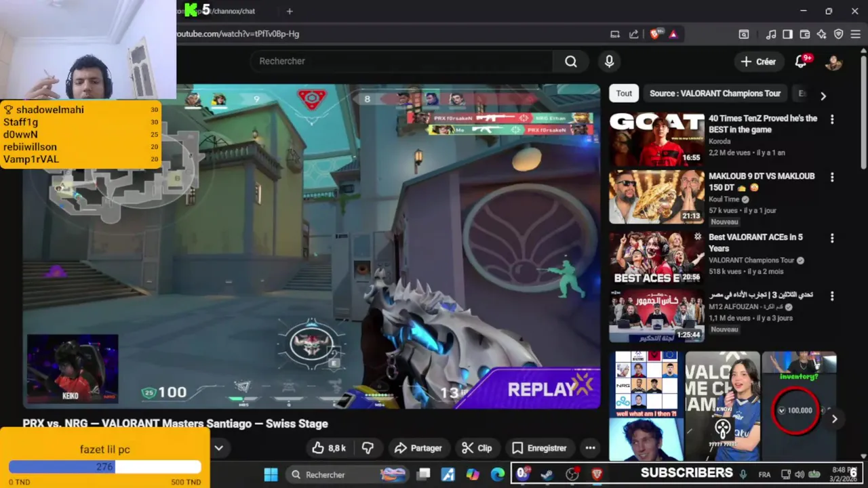
Task: Open more options for 'Best VALORANT ACEs' video
Action: [x=832, y=239]
